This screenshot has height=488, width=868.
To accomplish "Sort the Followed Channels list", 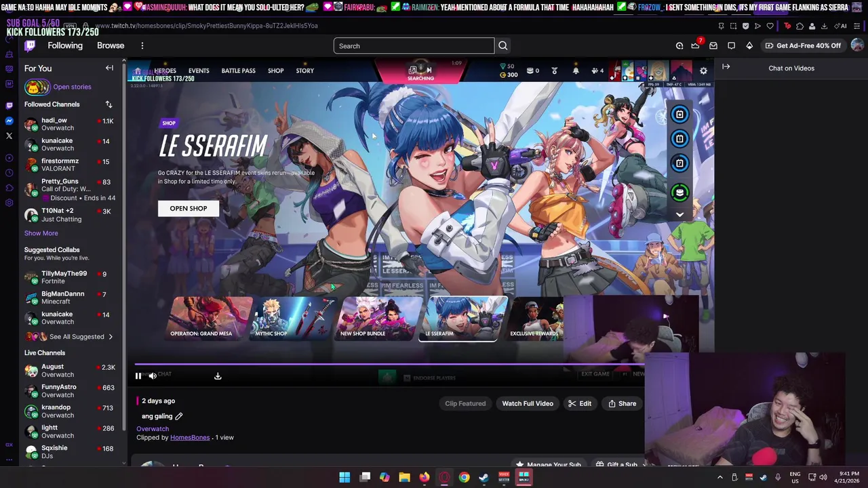I will pos(108,104).
